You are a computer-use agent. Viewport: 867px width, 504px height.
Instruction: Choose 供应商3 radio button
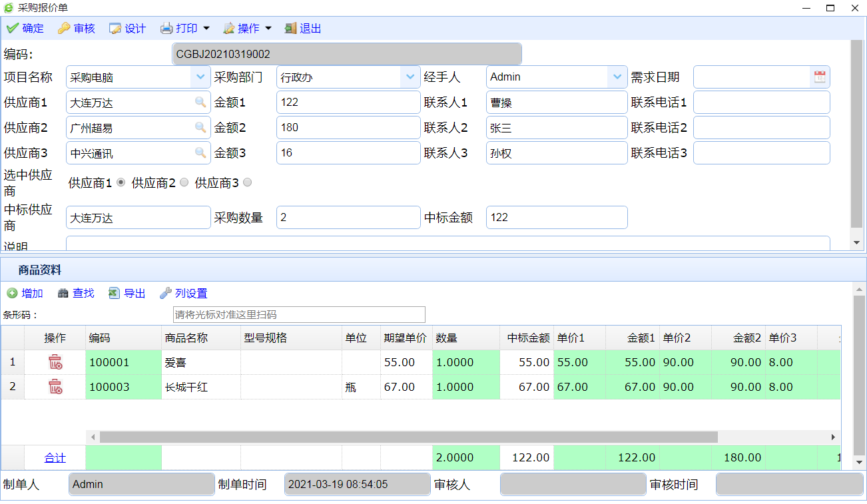click(x=248, y=182)
